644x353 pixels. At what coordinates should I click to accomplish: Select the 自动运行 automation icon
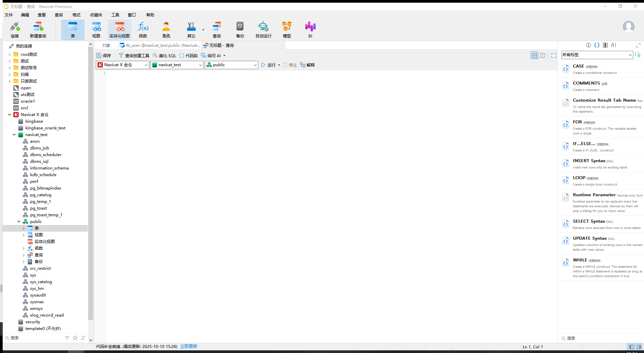pyautogui.click(x=263, y=30)
